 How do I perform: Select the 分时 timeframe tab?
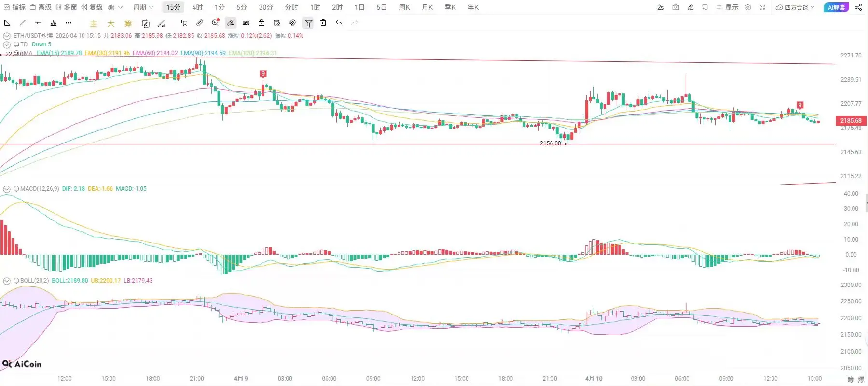click(291, 7)
